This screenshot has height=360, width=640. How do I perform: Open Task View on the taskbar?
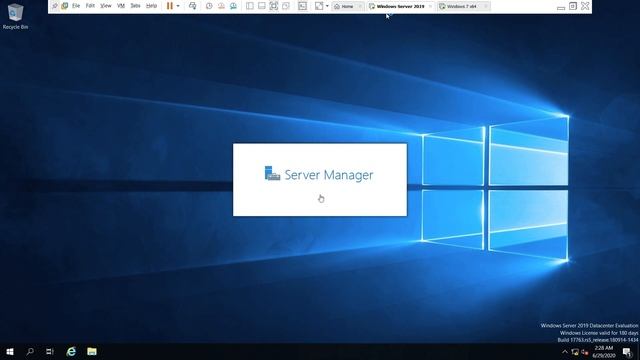(x=50, y=351)
